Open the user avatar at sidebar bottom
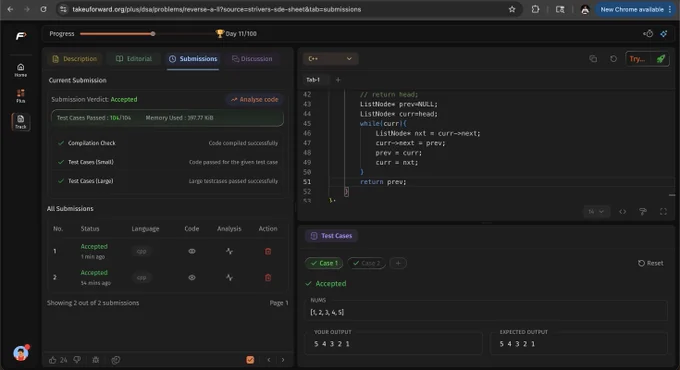The height and width of the screenshot is (370, 680). [x=20, y=353]
